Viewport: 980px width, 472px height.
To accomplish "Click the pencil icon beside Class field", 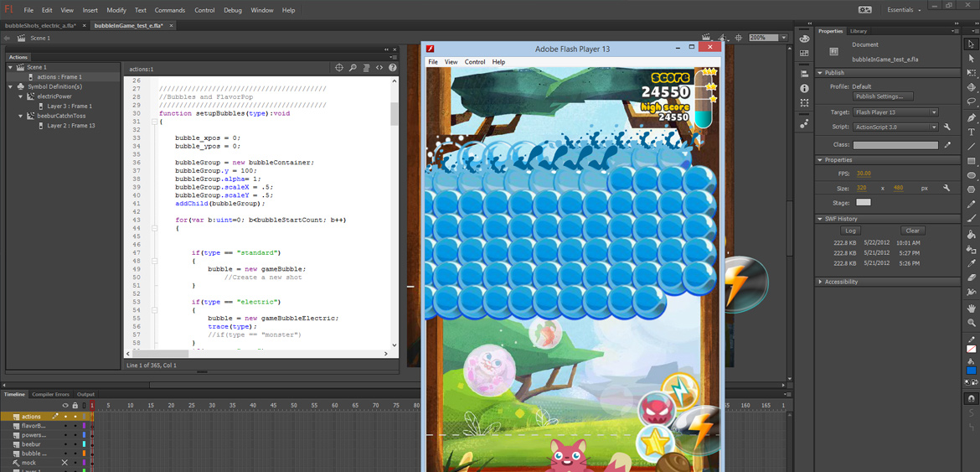I will point(947,145).
